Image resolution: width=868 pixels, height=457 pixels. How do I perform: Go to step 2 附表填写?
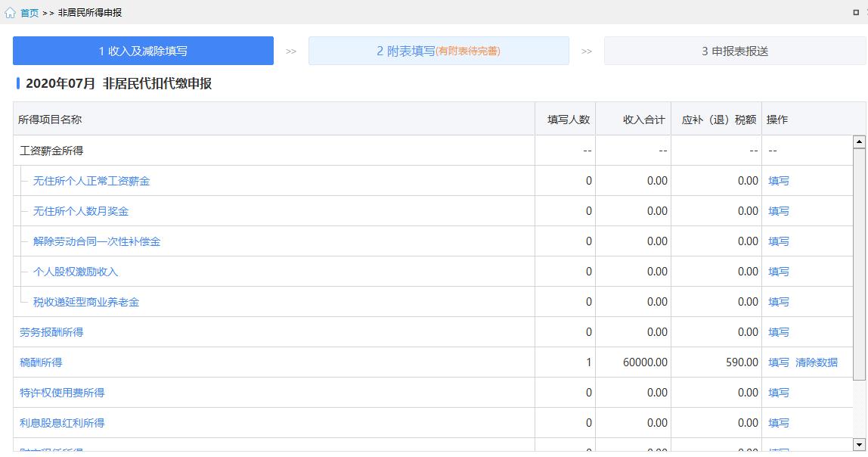coord(439,51)
